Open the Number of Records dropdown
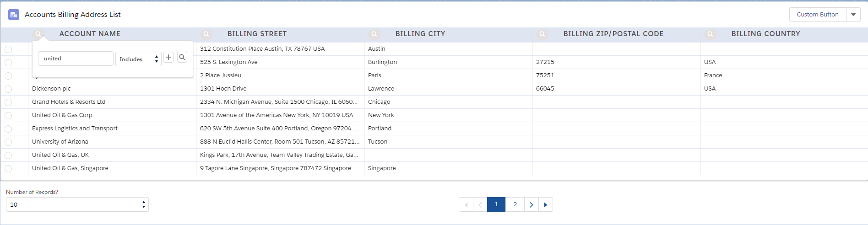The width and height of the screenshot is (868, 225). (x=77, y=204)
